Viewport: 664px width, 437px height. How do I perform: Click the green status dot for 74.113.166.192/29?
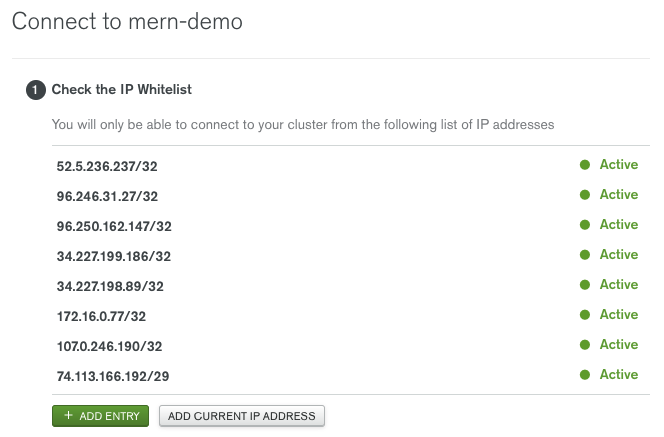pyautogui.click(x=585, y=375)
